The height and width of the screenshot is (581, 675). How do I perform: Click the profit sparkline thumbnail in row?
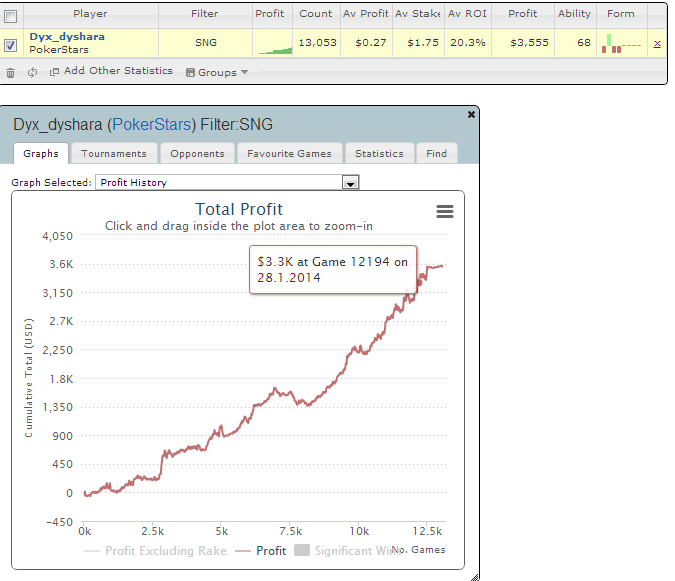[276, 51]
